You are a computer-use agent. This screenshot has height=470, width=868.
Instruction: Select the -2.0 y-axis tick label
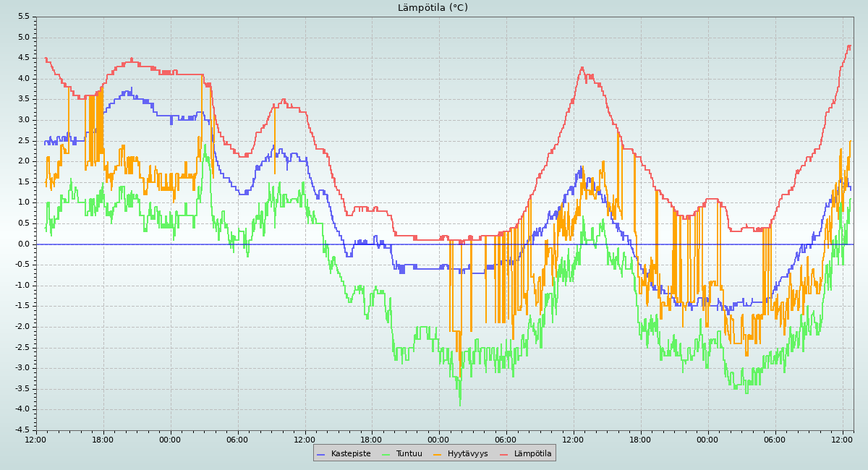pos(22,326)
